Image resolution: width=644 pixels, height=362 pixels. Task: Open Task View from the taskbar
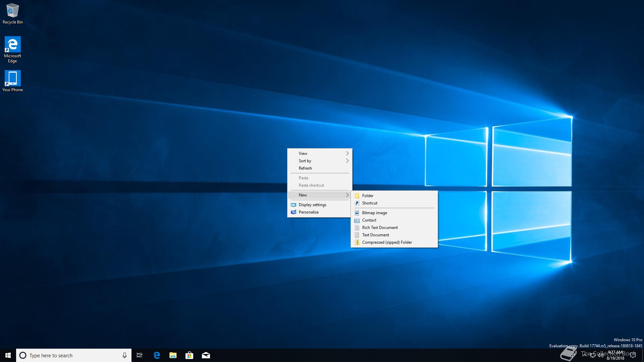click(140, 355)
